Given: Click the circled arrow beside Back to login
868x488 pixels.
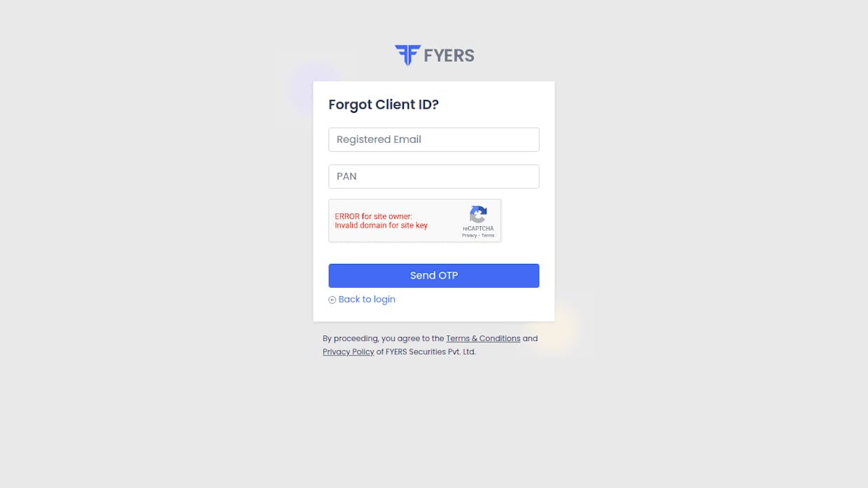Looking at the screenshot, I should click(332, 300).
